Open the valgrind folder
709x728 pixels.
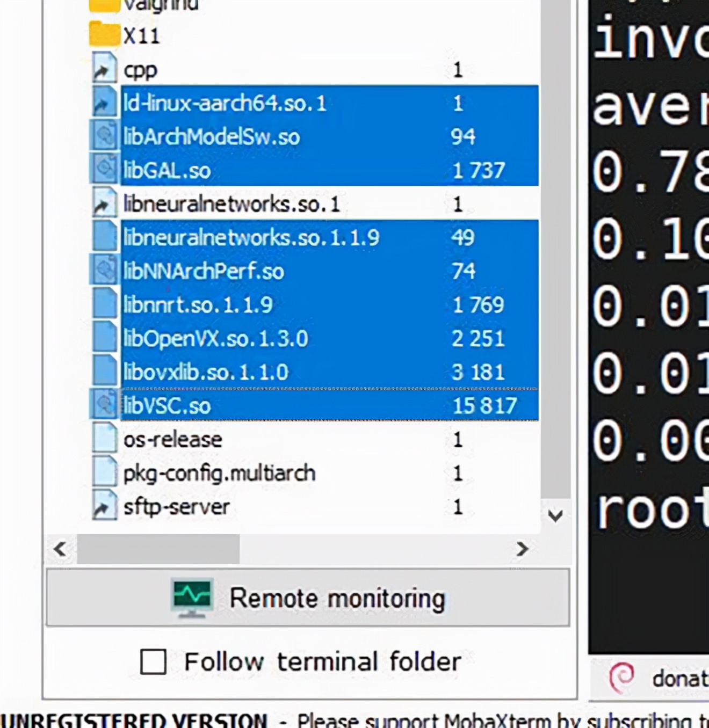[x=161, y=4]
